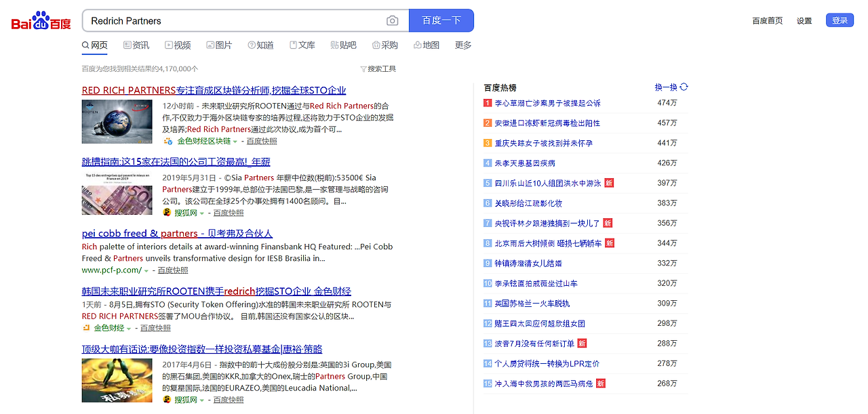
Task: Click the 百度热榜 heading
Action: pyautogui.click(x=500, y=87)
